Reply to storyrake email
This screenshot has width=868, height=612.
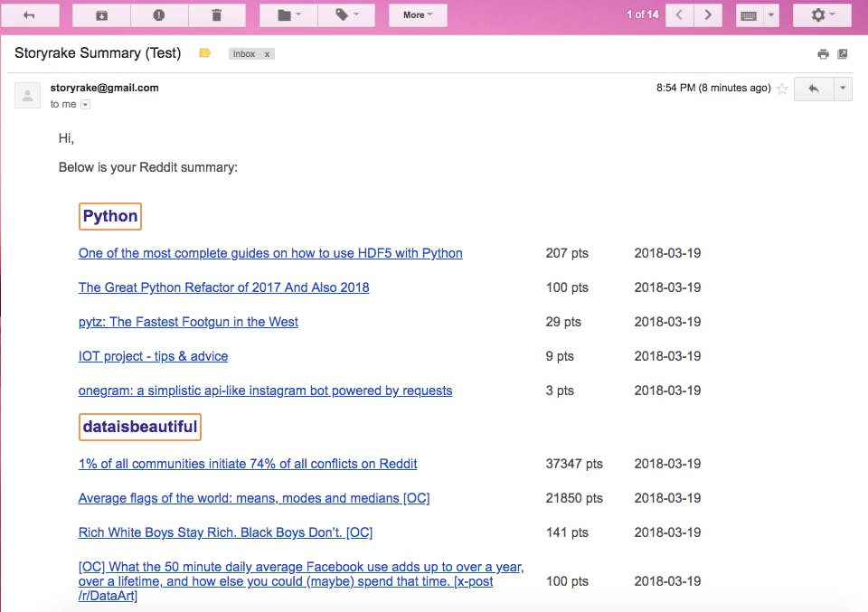(813, 89)
